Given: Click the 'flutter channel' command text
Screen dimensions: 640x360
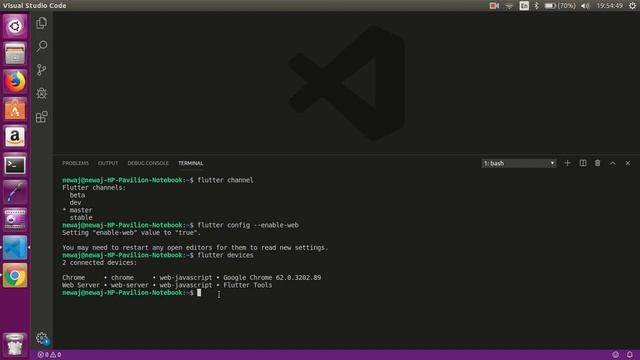Looking at the screenshot, I should click(225, 180).
